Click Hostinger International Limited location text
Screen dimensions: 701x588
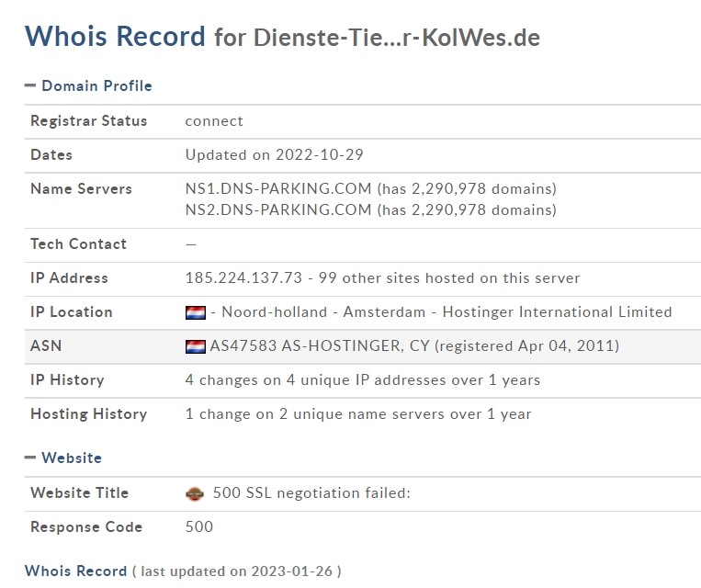tap(557, 311)
